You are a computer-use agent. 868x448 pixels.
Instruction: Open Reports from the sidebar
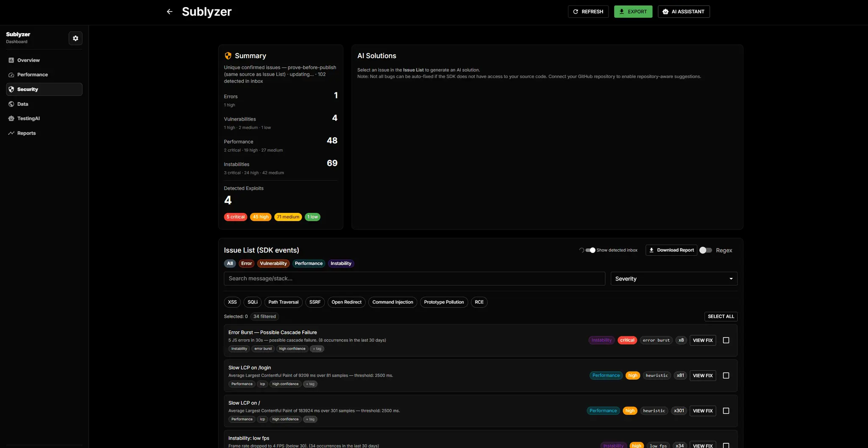44,133
